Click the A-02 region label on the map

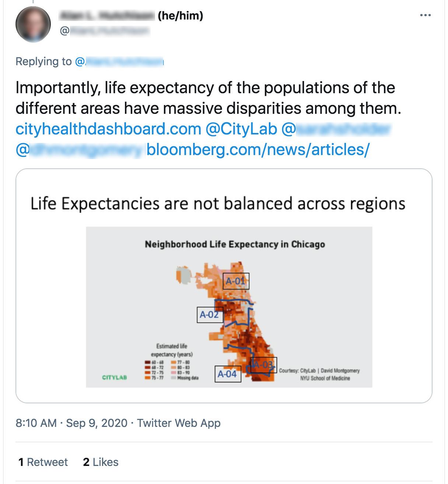click(x=210, y=315)
